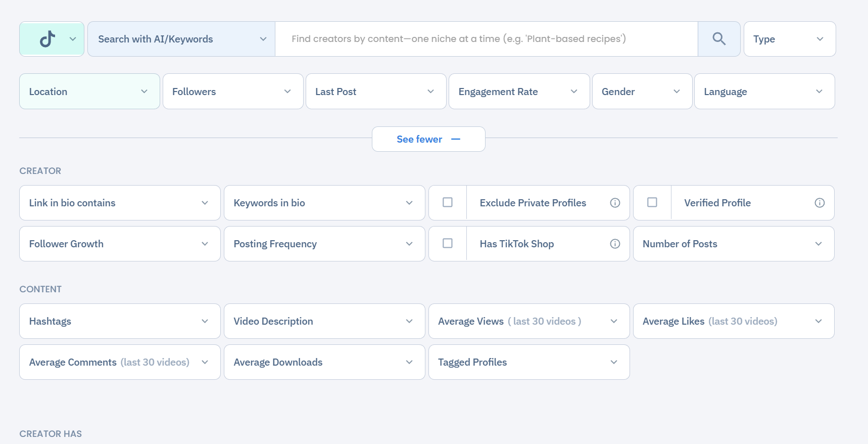The image size is (868, 444).
Task: Expand Link in bio contains filter
Action: (120, 203)
